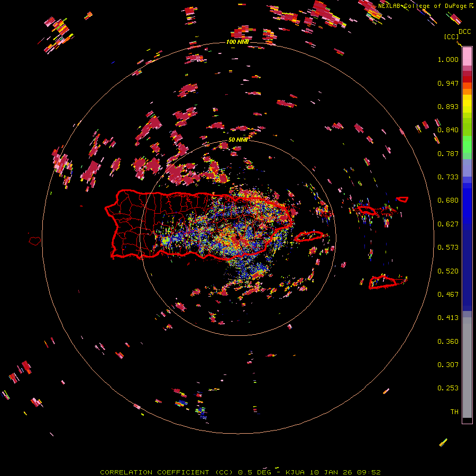Click the "0.947" scale value

point(448,83)
